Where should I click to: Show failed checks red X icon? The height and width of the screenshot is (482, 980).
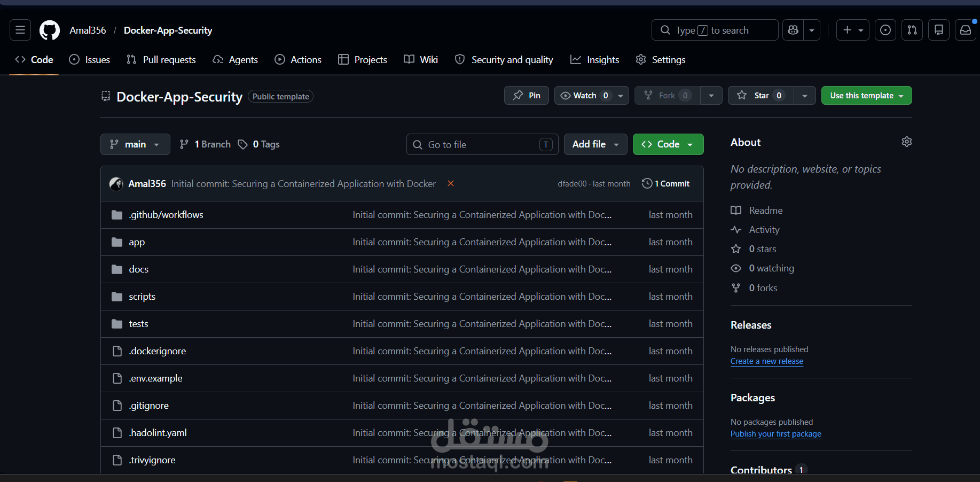(x=451, y=183)
